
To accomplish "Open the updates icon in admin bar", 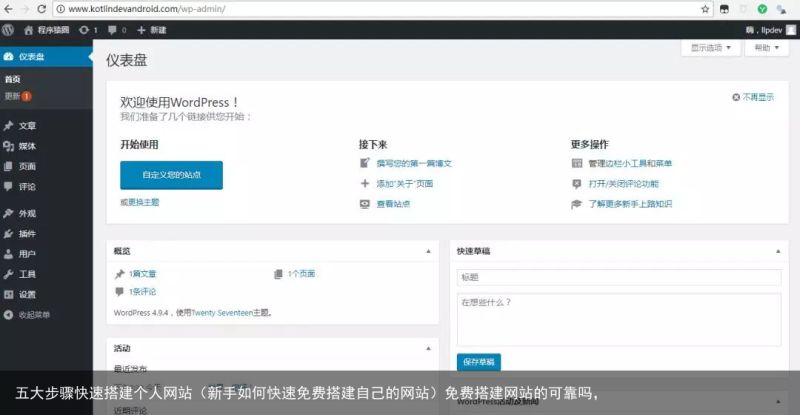I will coord(84,30).
